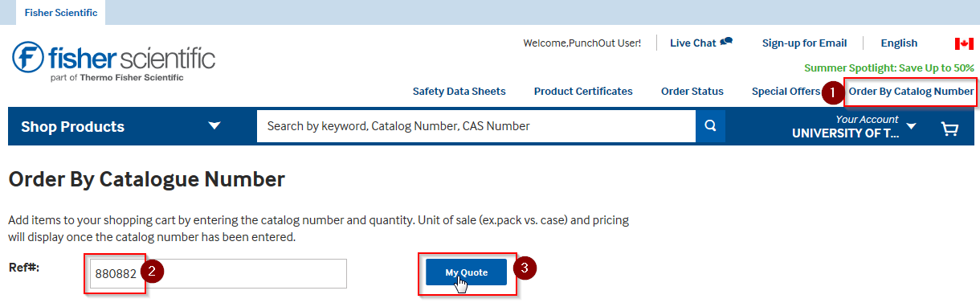Viewport: 980px width, 307px height.
Task: Click Live Chat text link
Action: click(x=692, y=43)
